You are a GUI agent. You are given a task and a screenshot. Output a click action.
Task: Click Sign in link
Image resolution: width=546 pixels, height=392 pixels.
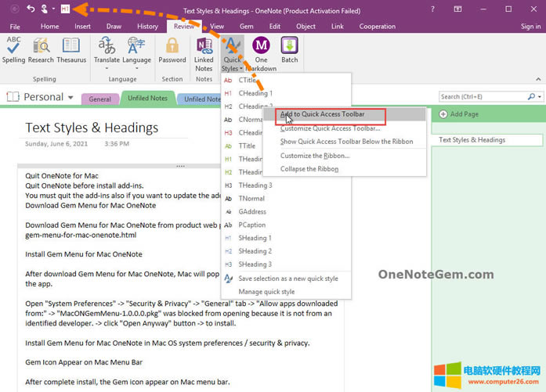tap(530, 26)
